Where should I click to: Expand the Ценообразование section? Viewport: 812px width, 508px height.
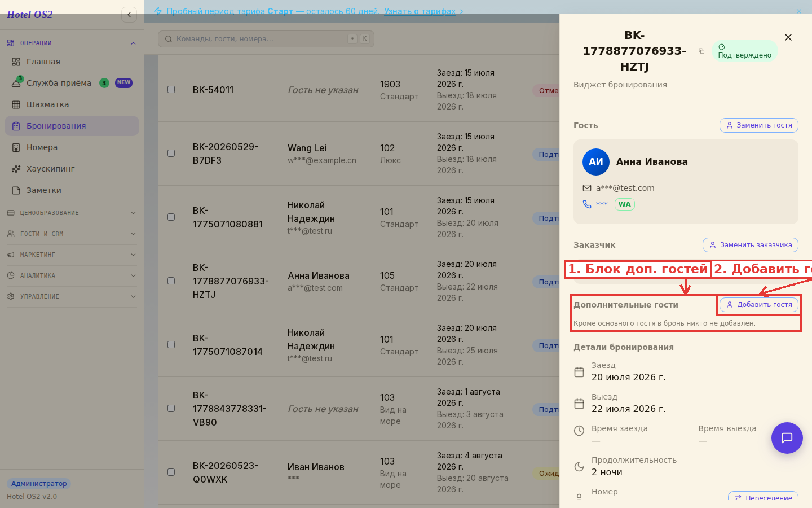72,213
